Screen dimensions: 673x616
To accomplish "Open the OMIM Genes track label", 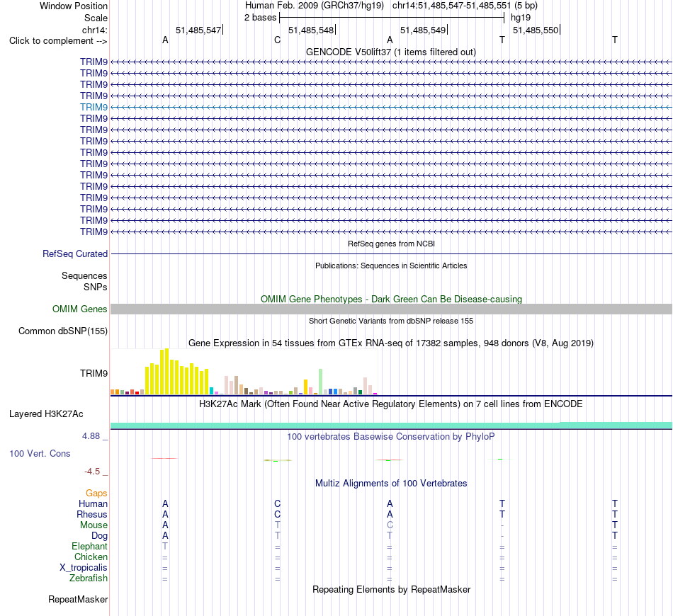I will coord(80,309).
